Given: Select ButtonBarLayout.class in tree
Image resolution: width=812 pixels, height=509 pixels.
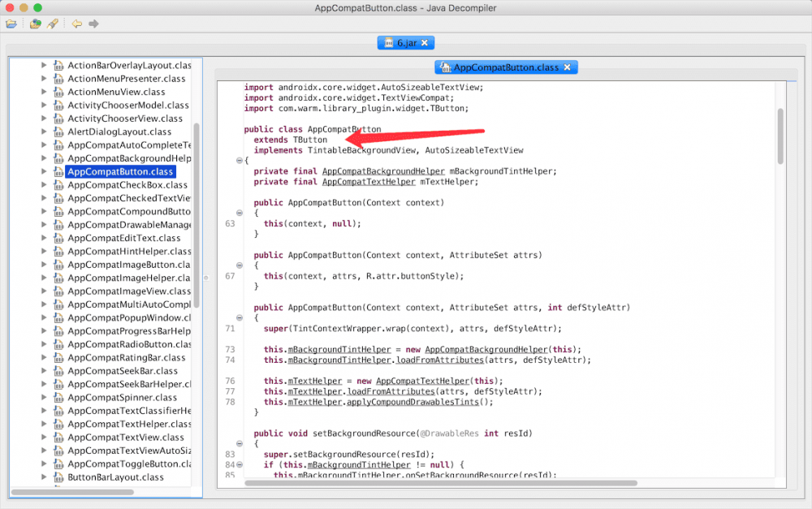Looking at the screenshot, I should [x=115, y=477].
